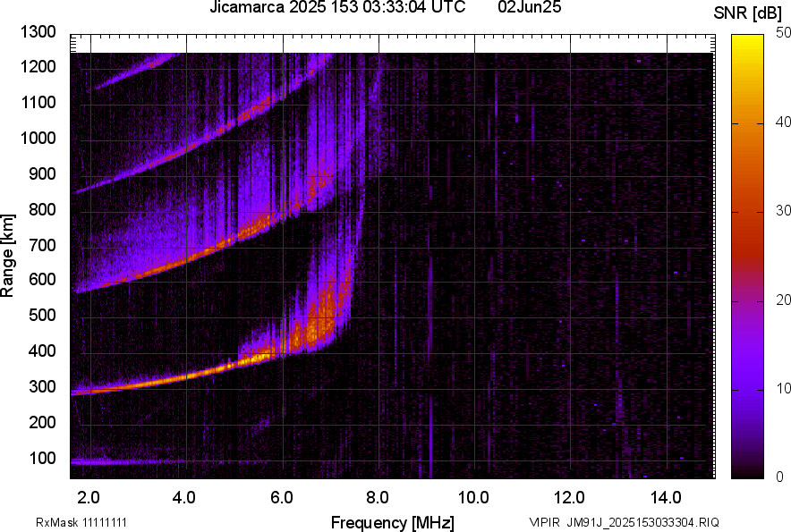Click the Frequency [MHz] axis label
791x532 pixels.
coord(393,522)
